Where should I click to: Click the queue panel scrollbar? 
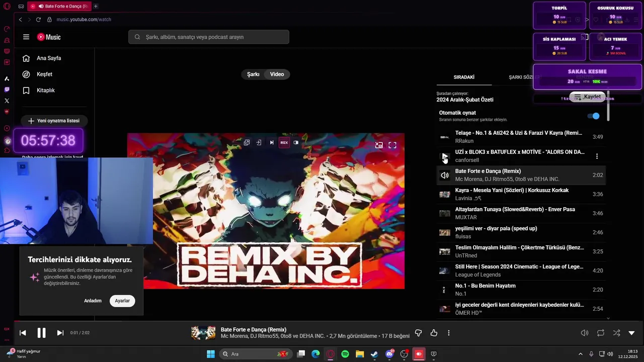click(608, 106)
